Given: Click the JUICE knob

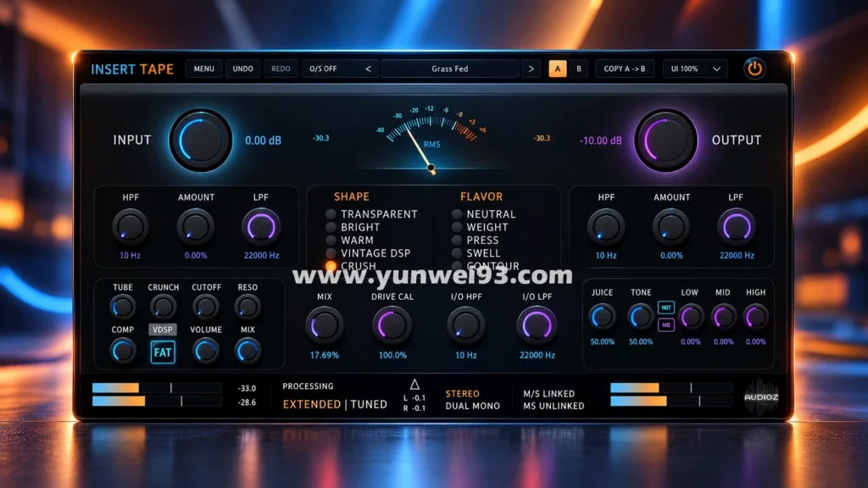Looking at the screenshot, I should 602,317.
